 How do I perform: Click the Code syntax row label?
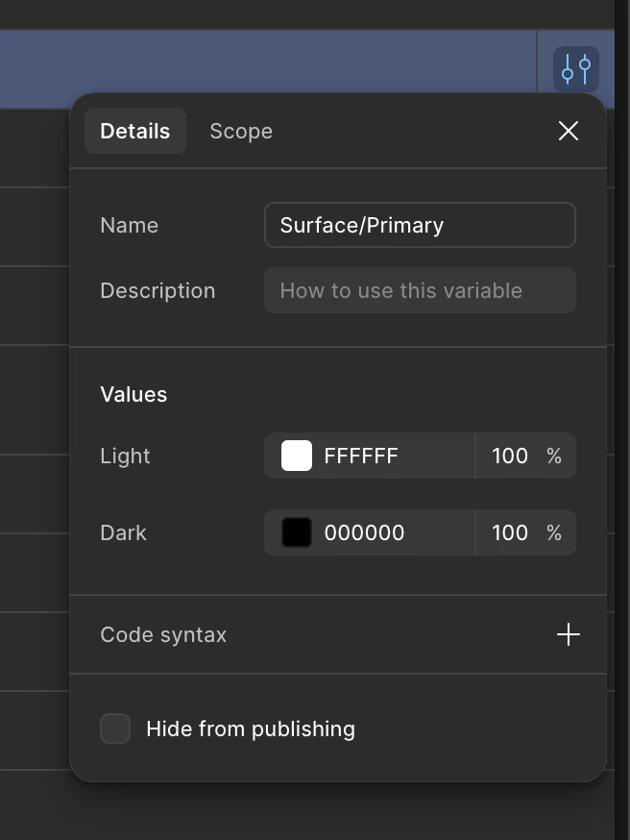(163, 635)
